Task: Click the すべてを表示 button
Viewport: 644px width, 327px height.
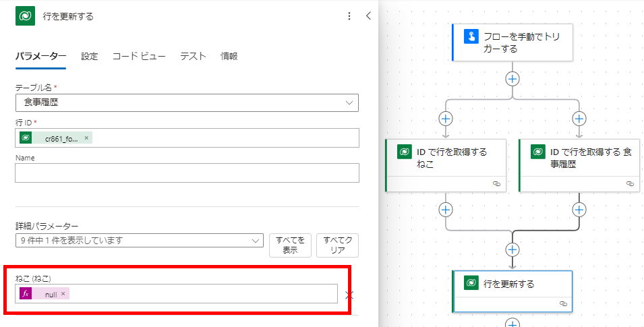Action: click(x=290, y=245)
